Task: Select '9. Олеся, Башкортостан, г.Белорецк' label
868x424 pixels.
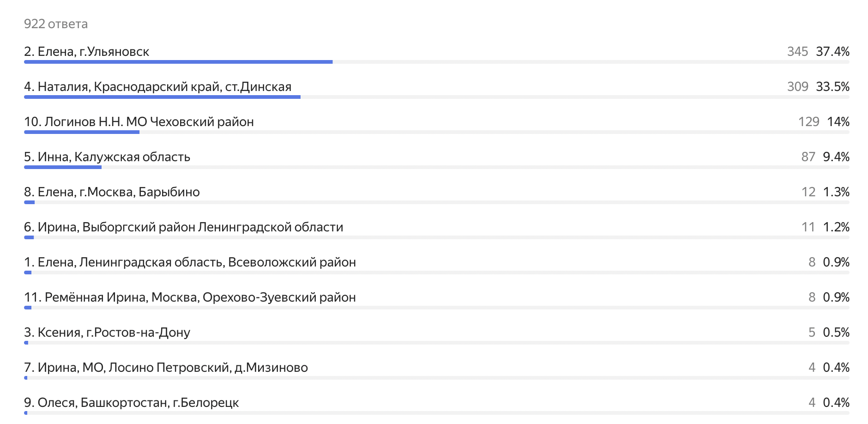Action: pyautogui.click(x=132, y=403)
